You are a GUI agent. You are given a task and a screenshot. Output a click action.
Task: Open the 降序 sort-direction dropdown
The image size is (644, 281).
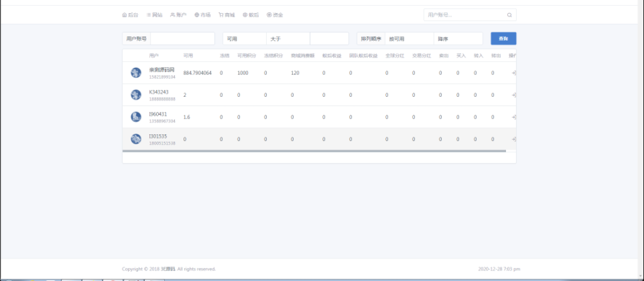[x=458, y=39]
